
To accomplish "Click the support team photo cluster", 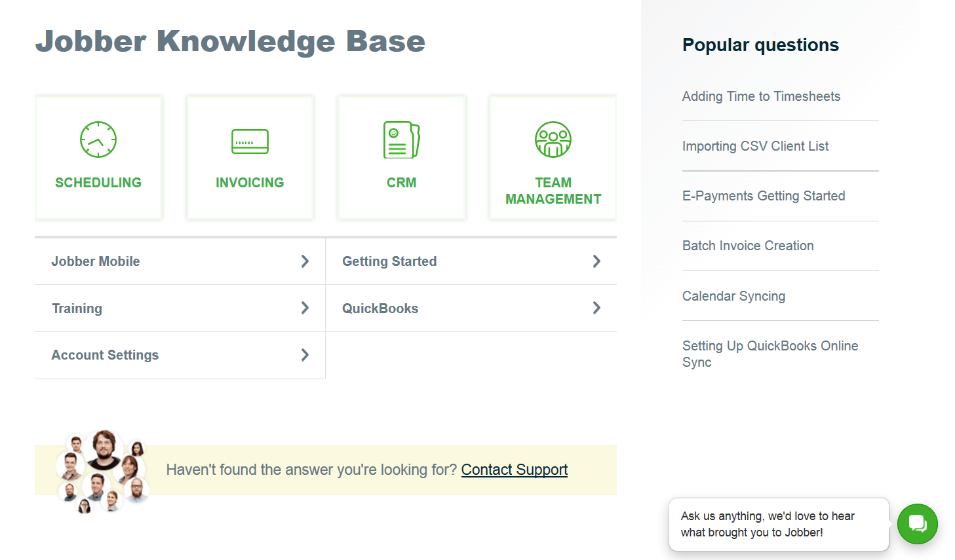I will pyautogui.click(x=103, y=471).
